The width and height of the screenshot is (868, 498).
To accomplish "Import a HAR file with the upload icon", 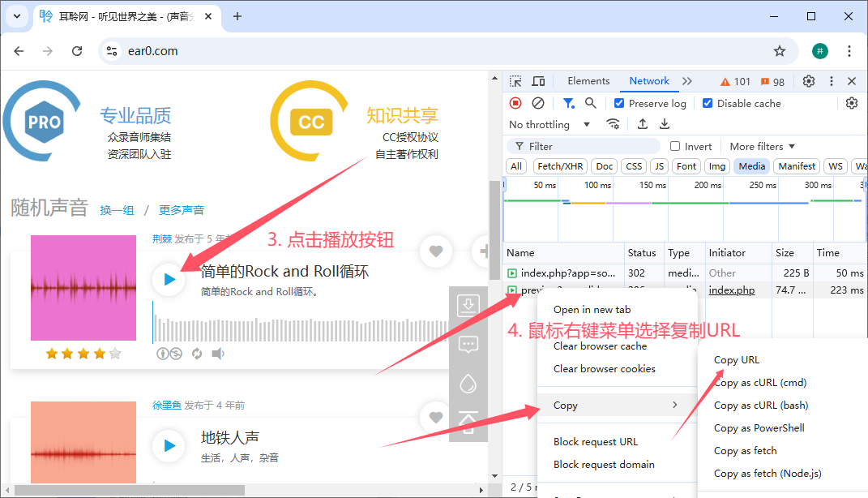I will 642,124.
